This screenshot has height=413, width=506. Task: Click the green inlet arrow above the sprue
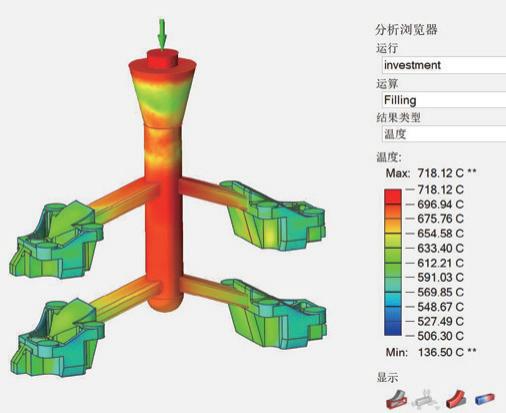pyautogui.click(x=162, y=34)
